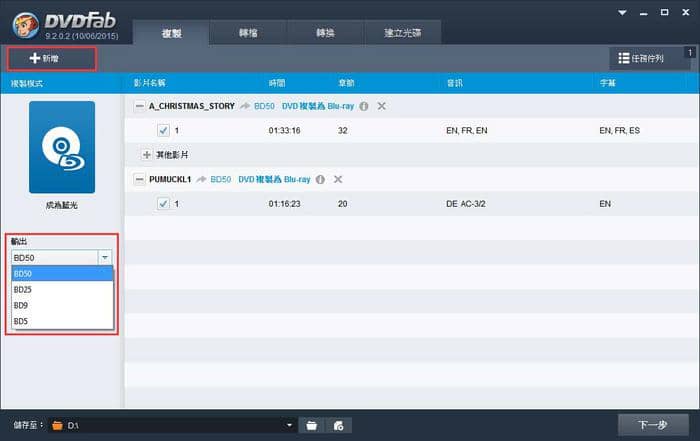Remove the A_CHRISTMAS_STORY source
The height and width of the screenshot is (441, 700).
coord(382,106)
